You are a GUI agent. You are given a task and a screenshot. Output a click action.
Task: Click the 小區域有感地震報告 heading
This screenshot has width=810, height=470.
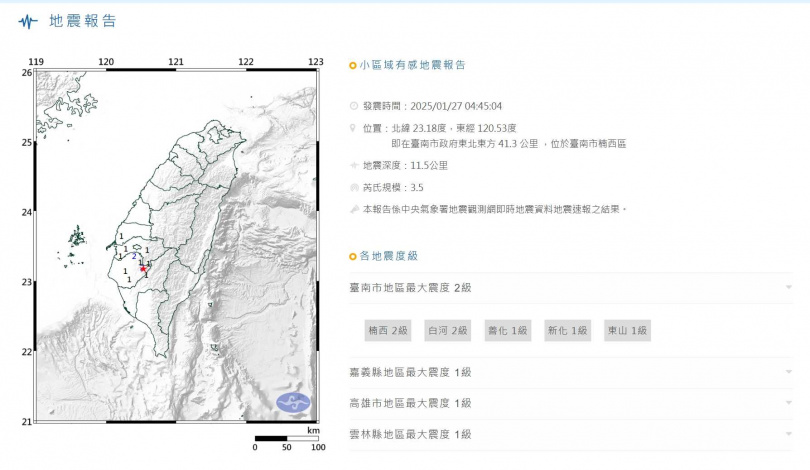413,65
